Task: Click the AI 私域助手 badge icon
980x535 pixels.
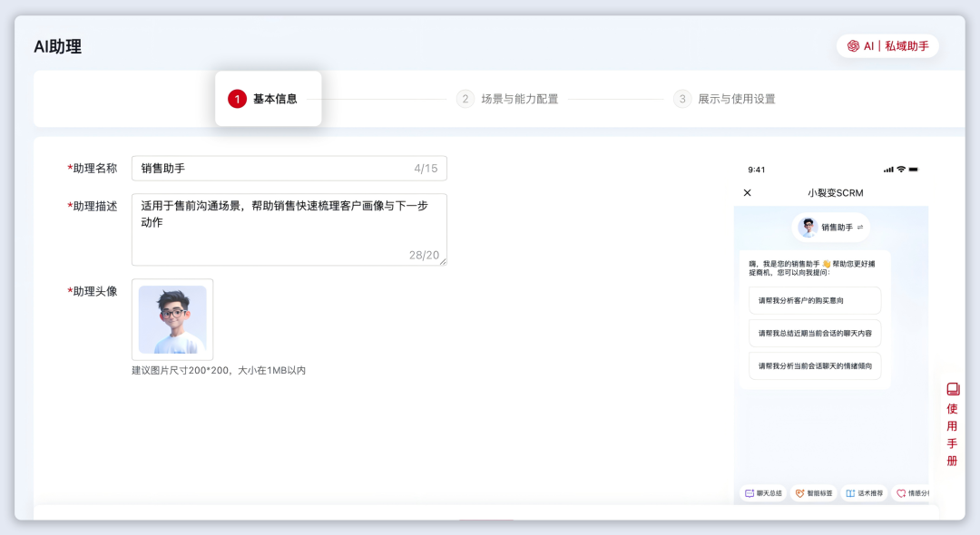Action: 853,45
